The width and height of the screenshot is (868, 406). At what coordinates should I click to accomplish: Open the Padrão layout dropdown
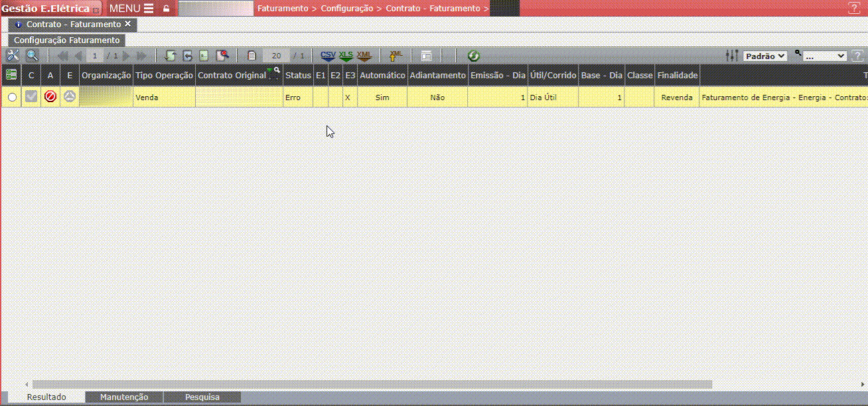[x=764, y=56]
